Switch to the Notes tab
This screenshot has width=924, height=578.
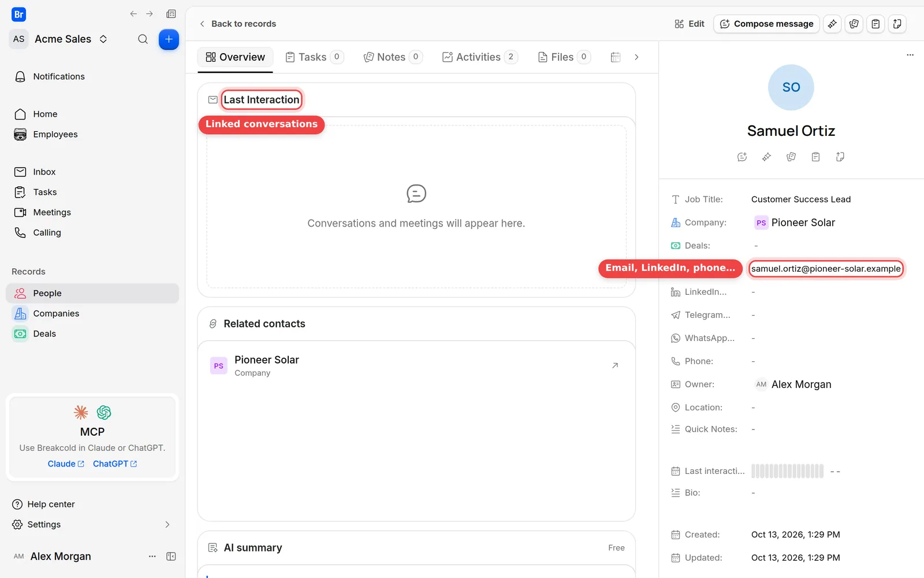pyautogui.click(x=393, y=57)
